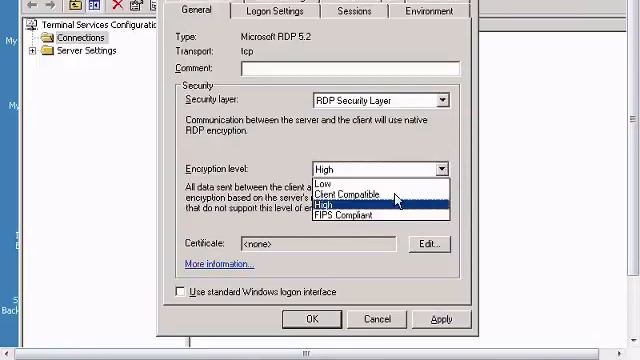The image size is (640, 360).
Task: Choose Client Compatible encryption option
Action: [x=381, y=195]
